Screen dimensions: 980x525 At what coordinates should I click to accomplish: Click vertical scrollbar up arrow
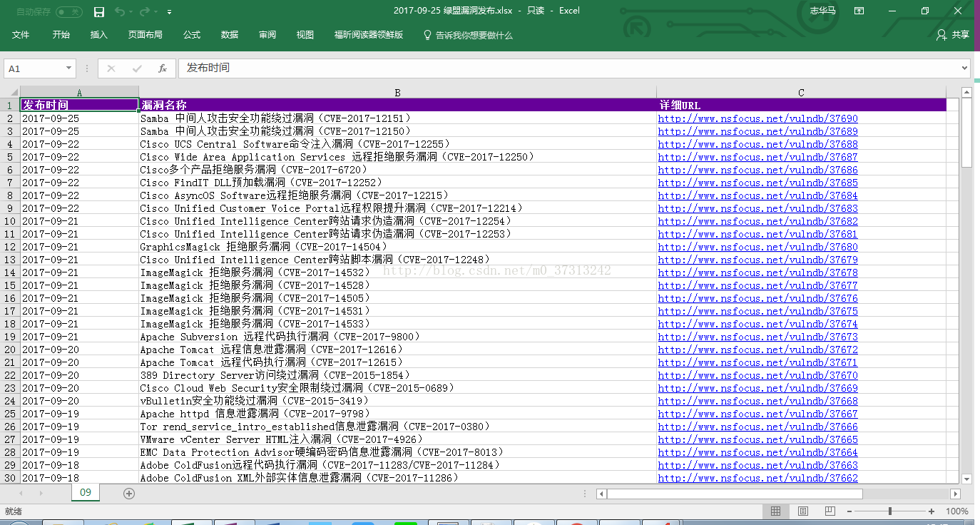pos(966,93)
